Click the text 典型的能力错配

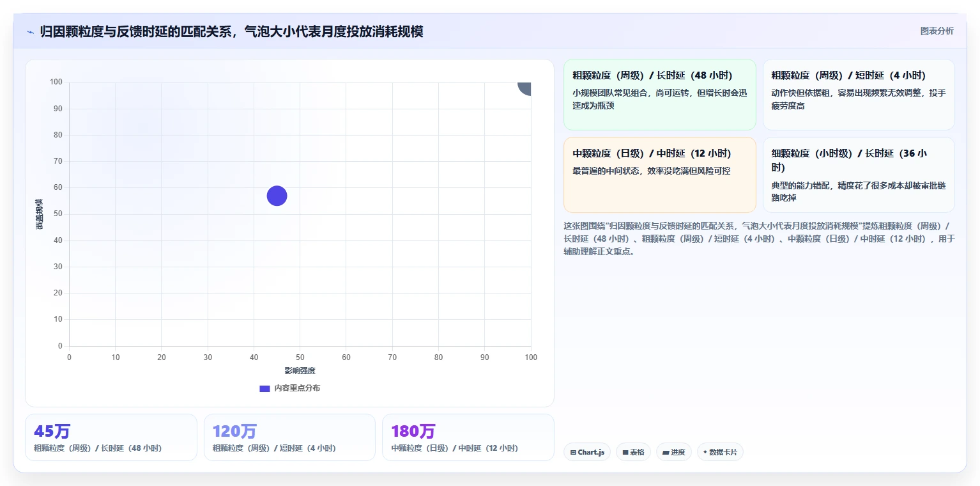tap(800, 185)
